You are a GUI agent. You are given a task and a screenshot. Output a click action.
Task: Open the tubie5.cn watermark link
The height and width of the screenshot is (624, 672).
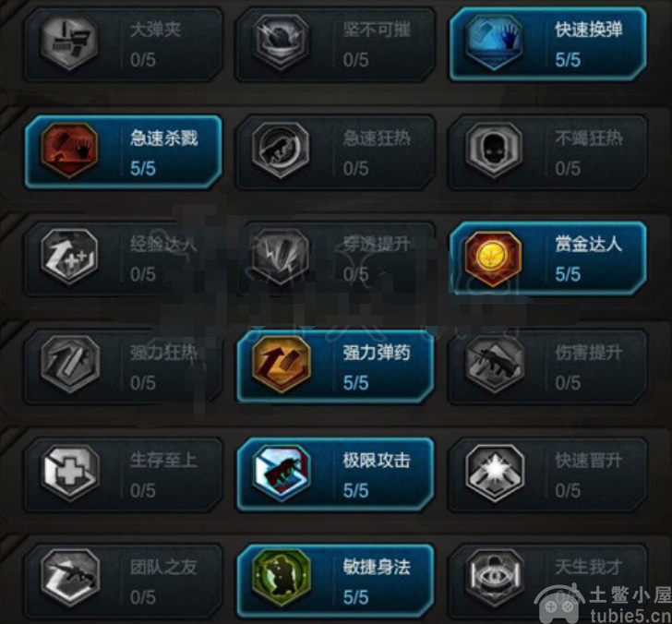coord(630,616)
